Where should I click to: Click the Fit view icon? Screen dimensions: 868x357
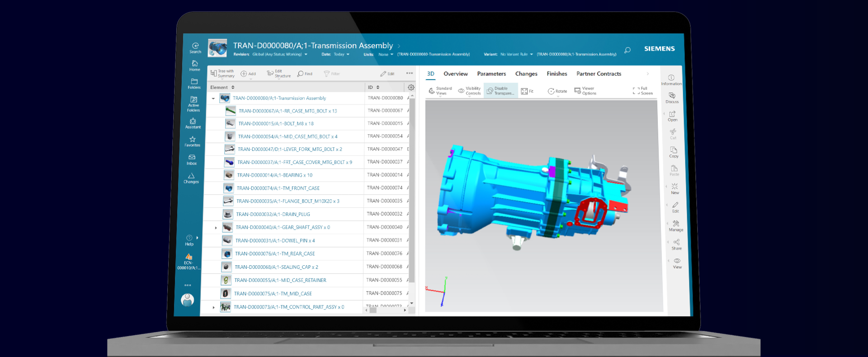click(x=527, y=91)
